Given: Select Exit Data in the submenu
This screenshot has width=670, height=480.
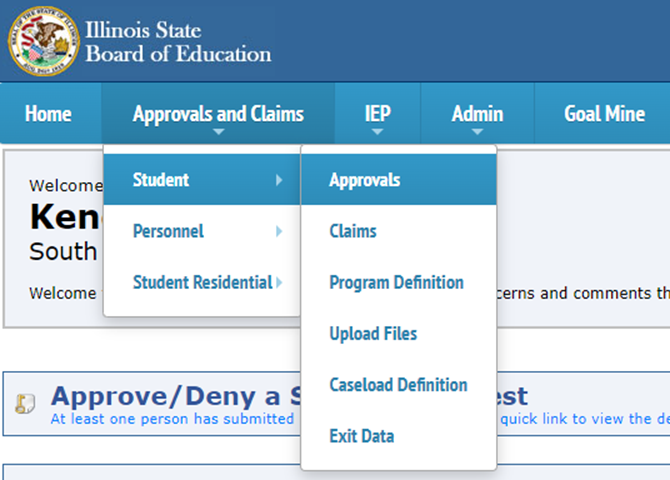Looking at the screenshot, I should [x=362, y=436].
